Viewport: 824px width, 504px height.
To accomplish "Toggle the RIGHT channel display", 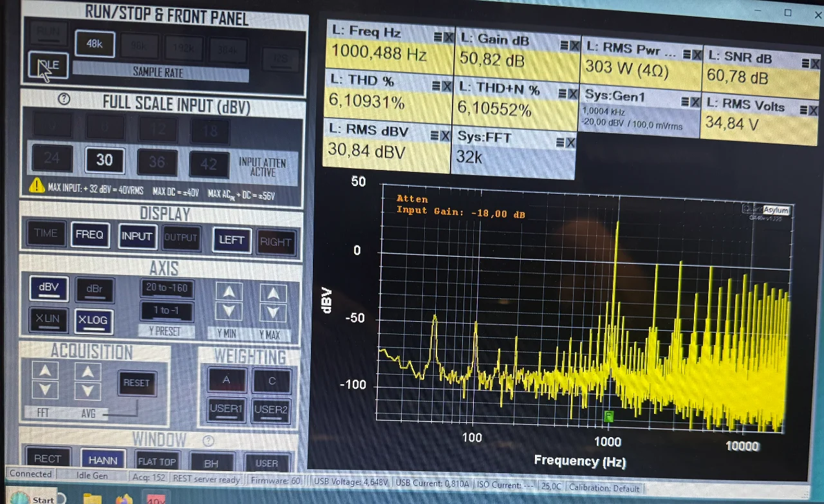I will [x=276, y=242].
